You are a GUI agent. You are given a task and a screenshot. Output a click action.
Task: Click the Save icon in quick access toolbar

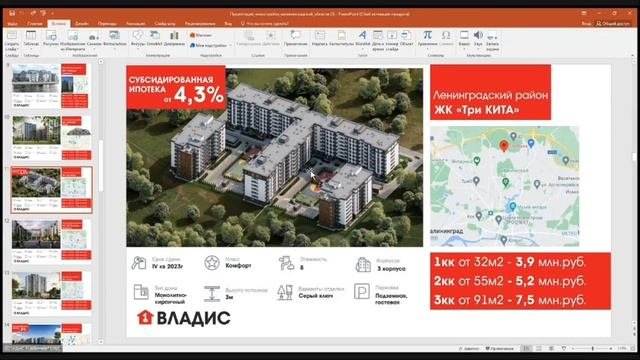[x=12, y=13]
